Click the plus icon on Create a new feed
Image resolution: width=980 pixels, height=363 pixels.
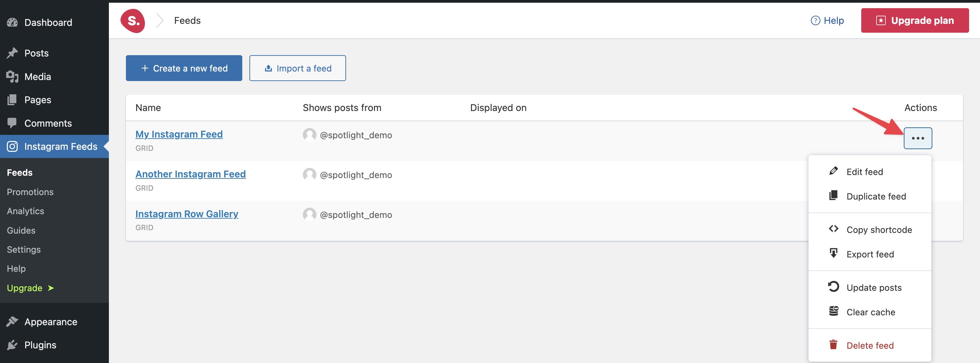coord(145,68)
